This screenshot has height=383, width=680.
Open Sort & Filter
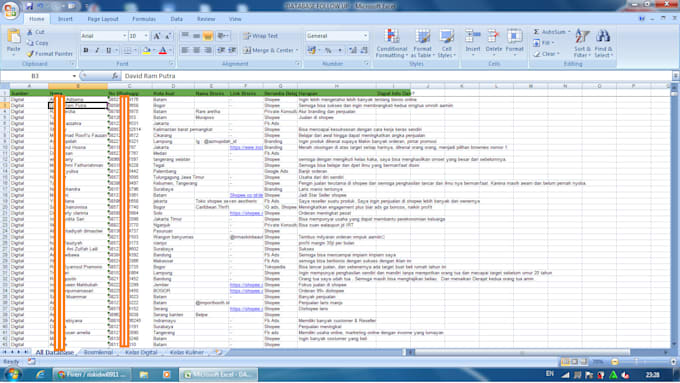pos(582,43)
